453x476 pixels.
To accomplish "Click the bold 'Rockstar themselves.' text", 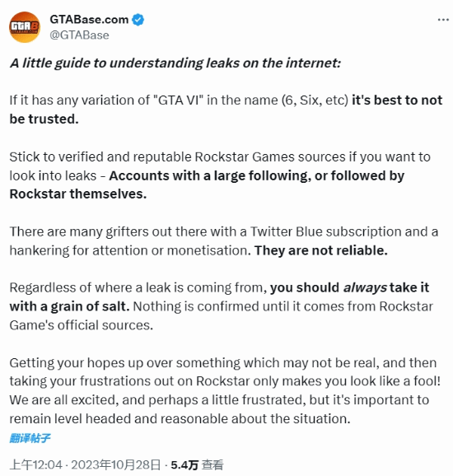I will point(78,194).
